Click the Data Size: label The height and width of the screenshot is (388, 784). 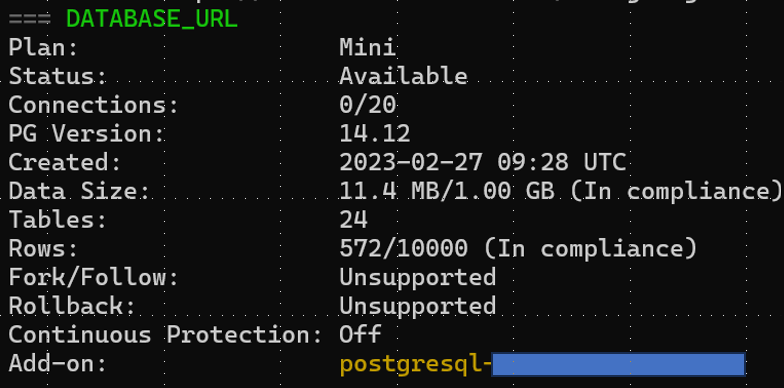point(80,191)
